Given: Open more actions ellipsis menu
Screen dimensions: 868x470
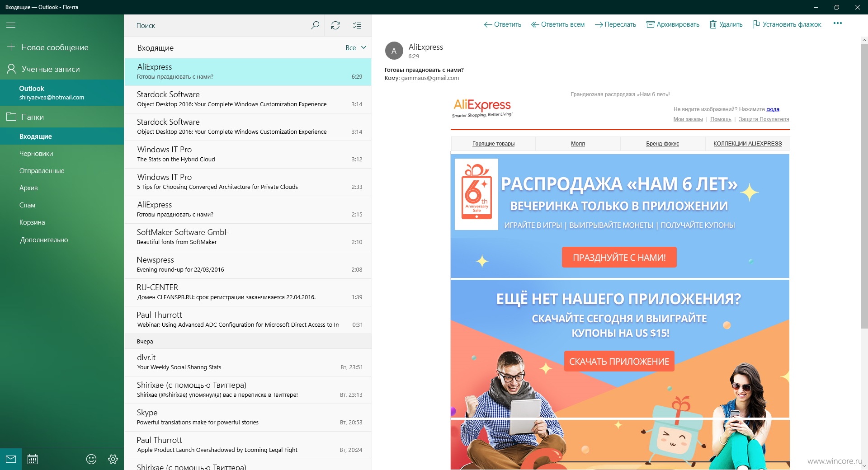Looking at the screenshot, I should [838, 23].
